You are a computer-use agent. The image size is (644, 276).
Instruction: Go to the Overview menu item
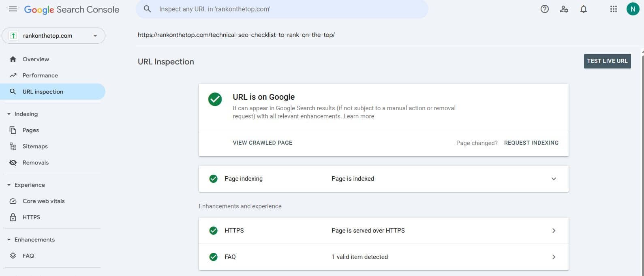tap(53, 59)
